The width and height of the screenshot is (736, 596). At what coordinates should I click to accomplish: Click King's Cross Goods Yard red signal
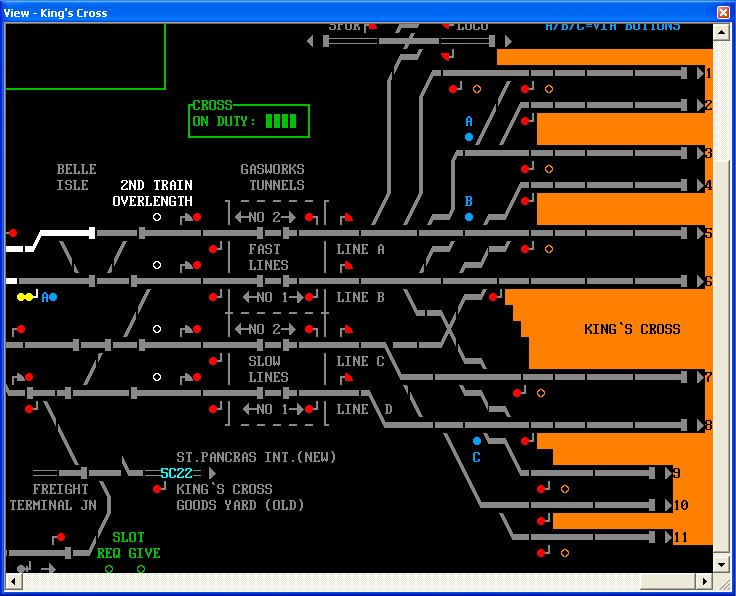(x=157, y=489)
